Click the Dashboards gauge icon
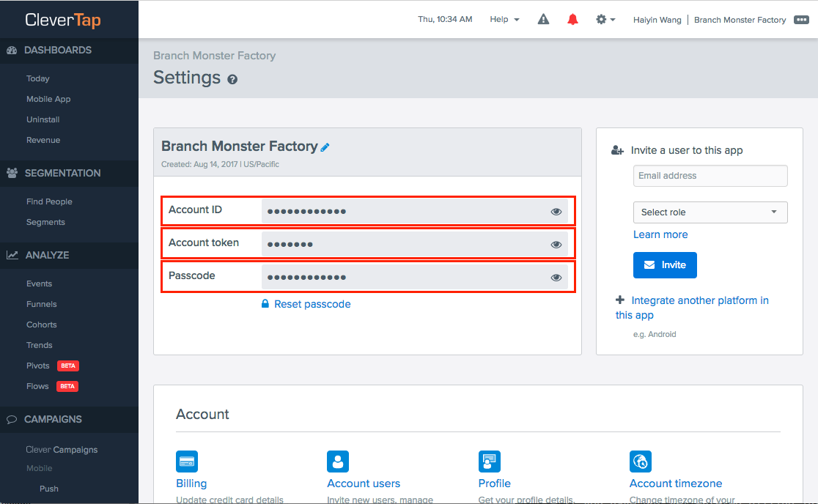Screen dimensions: 818x504 pos(12,50)
